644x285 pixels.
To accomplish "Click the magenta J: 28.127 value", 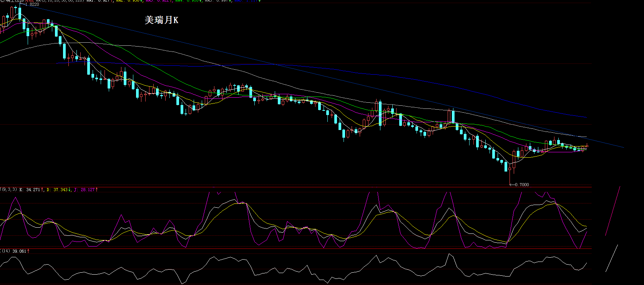I will [86, 190].
